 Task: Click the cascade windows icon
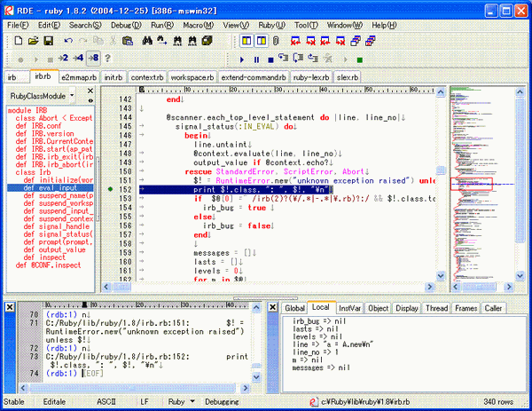356,41
